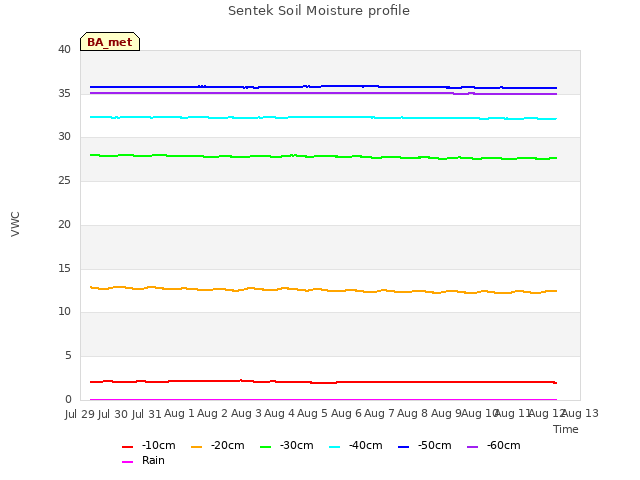Screen dimensions: 640x480
Task: Click the orange -20cm legend swatch
Action: 197,447
